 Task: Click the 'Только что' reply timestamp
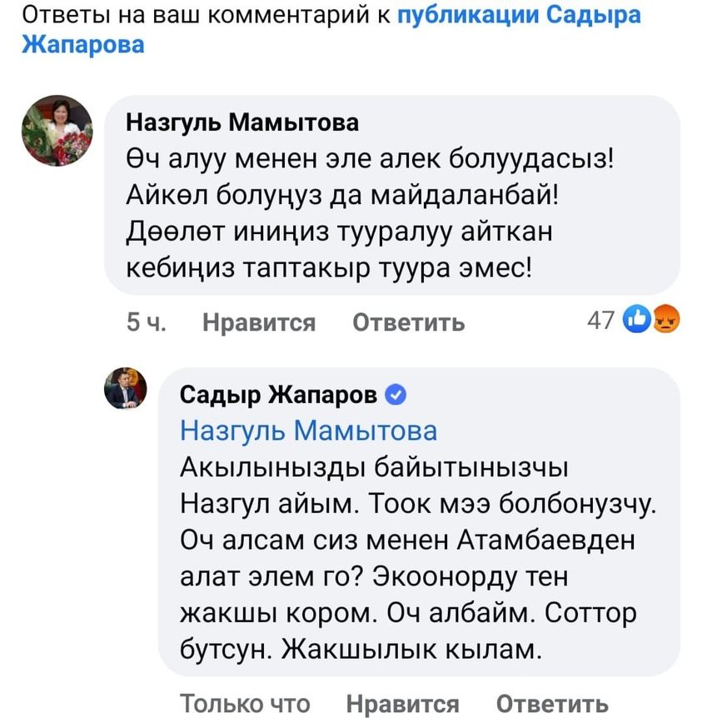[245, 704]
